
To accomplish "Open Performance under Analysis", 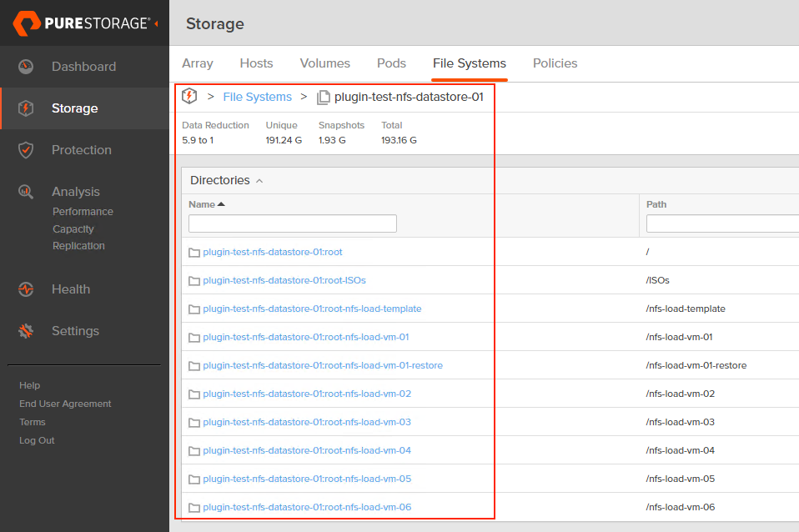I will pos(83,212).
